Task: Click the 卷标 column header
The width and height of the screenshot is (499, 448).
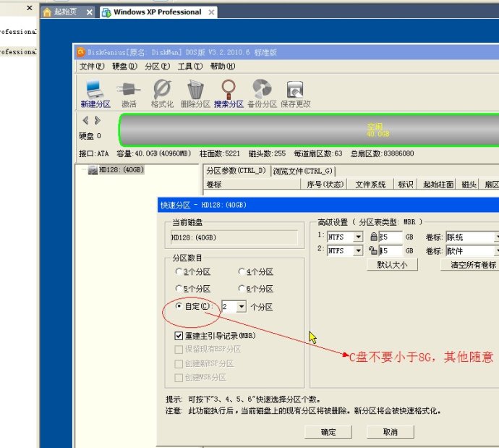Action: 252,185
